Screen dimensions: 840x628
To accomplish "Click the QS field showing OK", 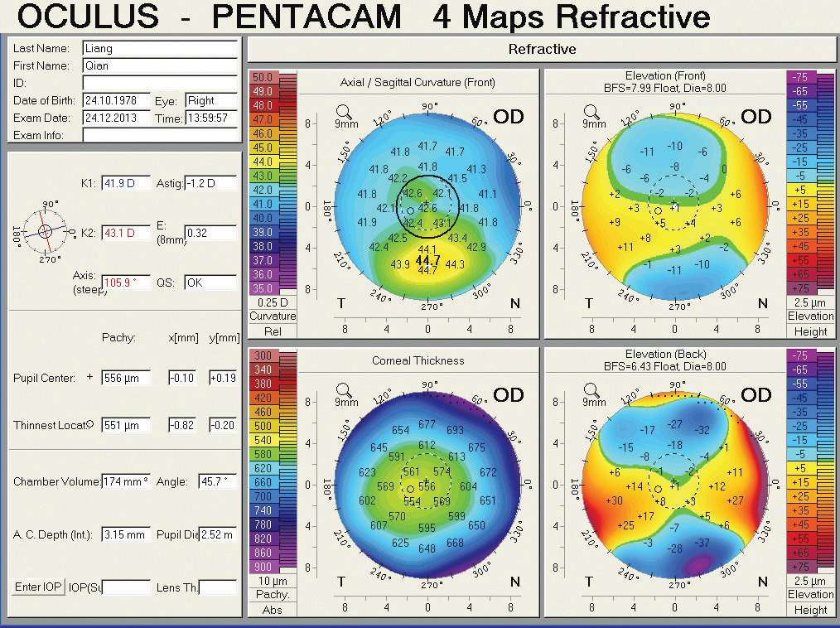I will (x=210, y=283).
